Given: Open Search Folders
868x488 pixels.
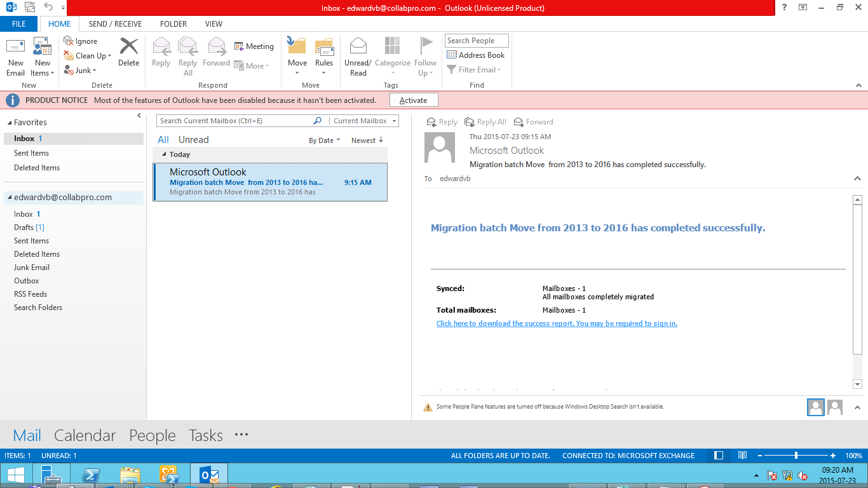Looking at the screenshot, I should pos(38,308).
